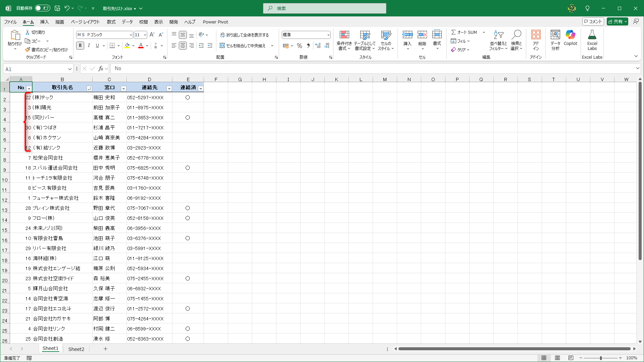
Task: Open the データ ribbon tab
Action: click(127, 22)
